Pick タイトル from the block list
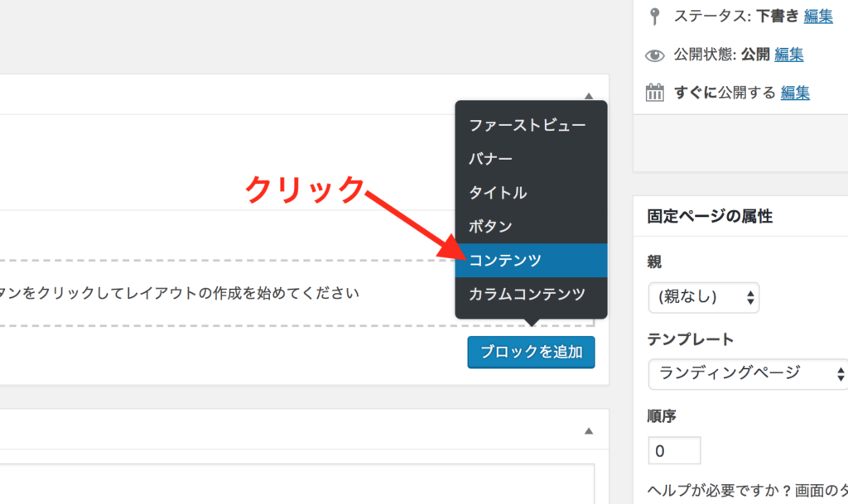Screen dimensions: 848x504 pyautogui.click(x=498, y=193)
